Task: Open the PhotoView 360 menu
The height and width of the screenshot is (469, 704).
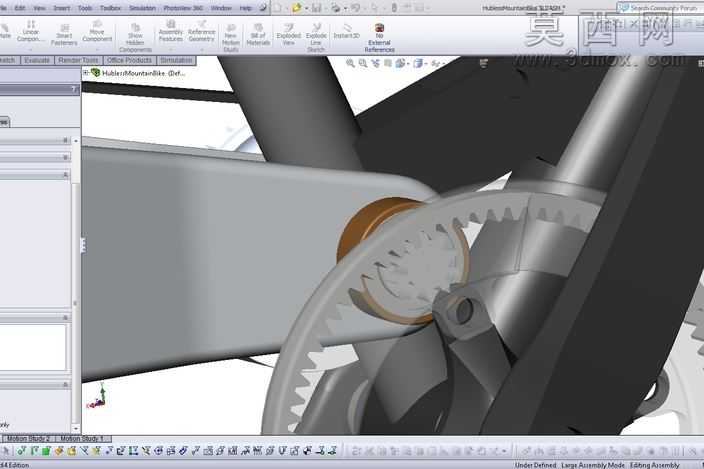Action: 183,8
